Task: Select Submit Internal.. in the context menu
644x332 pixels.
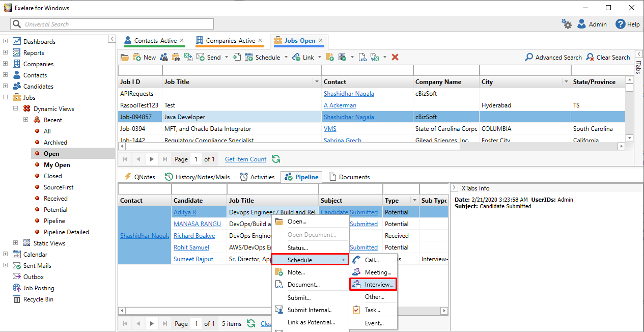Action: coord(310,310)
